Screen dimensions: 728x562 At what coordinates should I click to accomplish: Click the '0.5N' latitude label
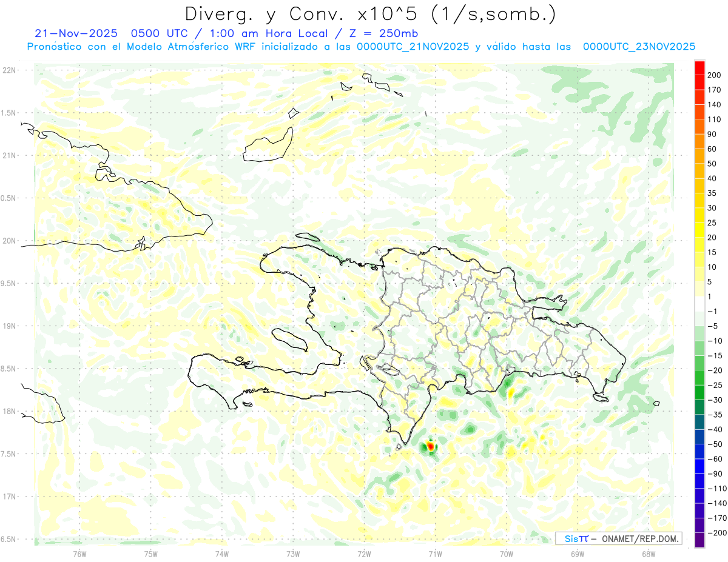8,198
